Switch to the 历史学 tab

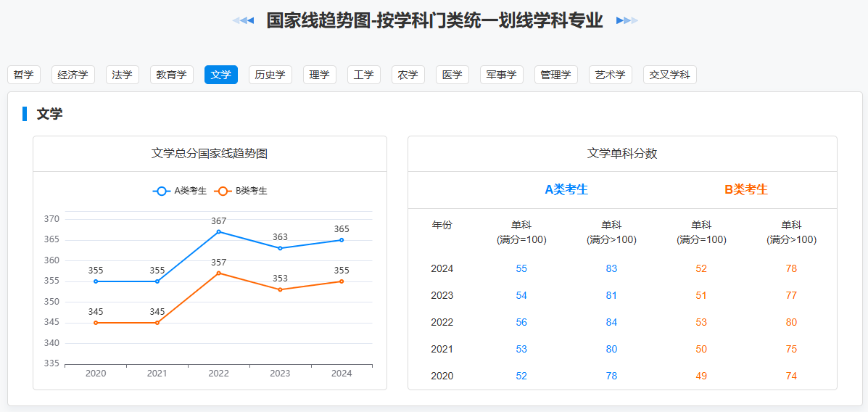[x=270, y=75]
